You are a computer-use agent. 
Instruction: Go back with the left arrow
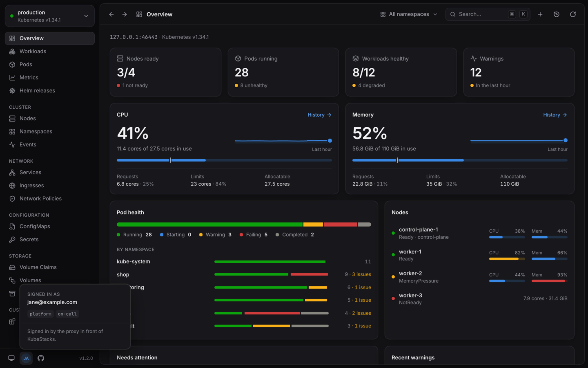111,14
